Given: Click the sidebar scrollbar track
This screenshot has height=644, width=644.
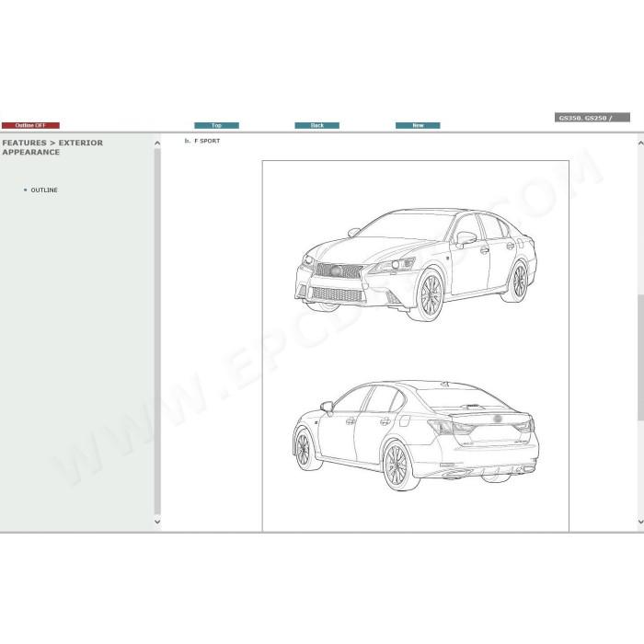Looking at the screenshot, I should pos(157,332).
